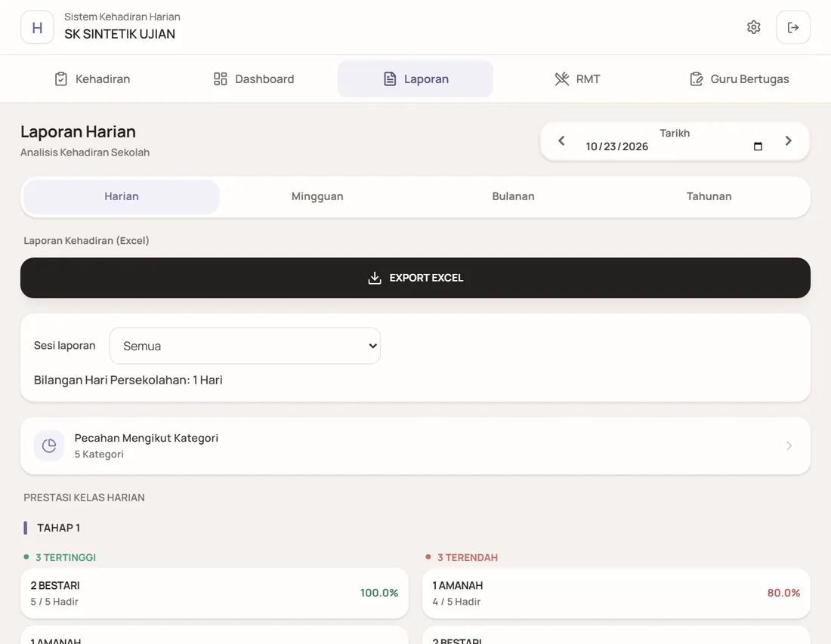
Task: Switch to Tahunan report period
Action: click(709, 196)
